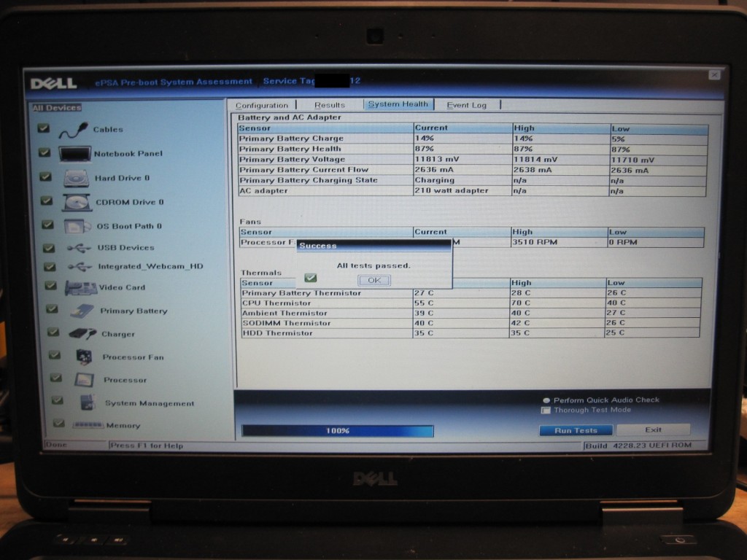Select the Notebook Panel icon
Viewport: 747px width, 560px height.
(x=75, y=154)
